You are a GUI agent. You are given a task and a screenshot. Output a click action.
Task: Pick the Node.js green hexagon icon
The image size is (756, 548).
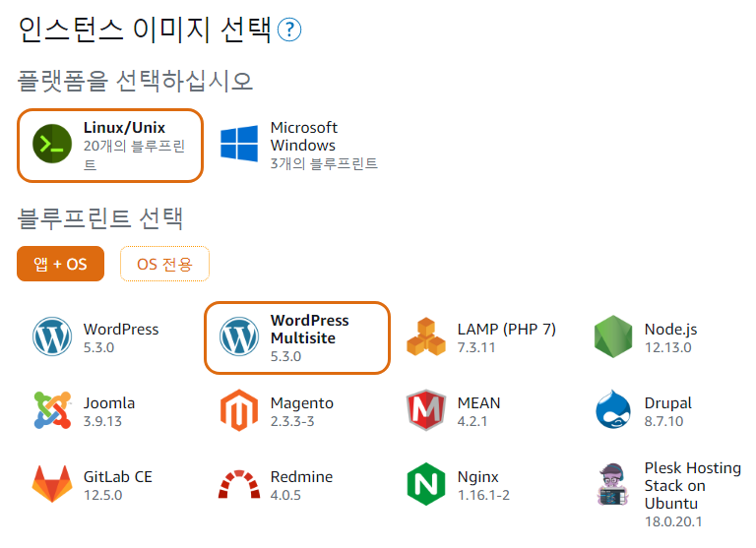[613, 336]
